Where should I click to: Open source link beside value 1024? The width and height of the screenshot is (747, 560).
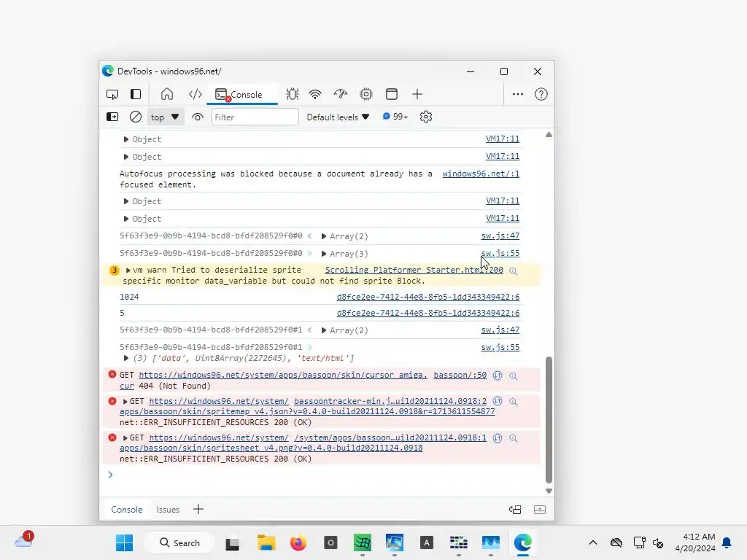coord(427,297)
